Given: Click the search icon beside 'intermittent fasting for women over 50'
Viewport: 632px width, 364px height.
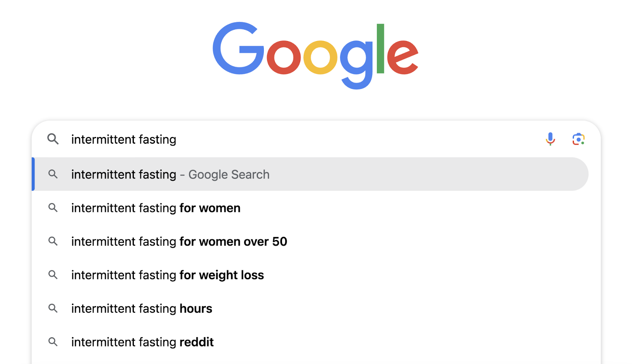Looking at the screenshot, I should point(53,241).
